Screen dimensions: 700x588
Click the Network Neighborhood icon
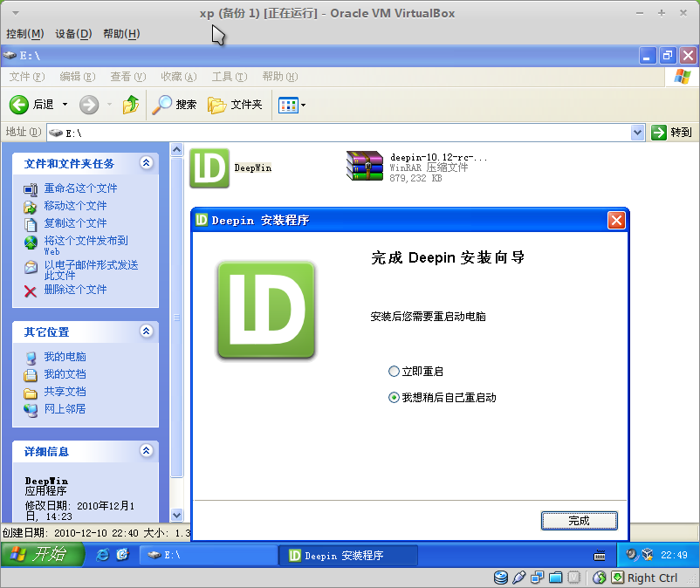click(x=31, y=410)
